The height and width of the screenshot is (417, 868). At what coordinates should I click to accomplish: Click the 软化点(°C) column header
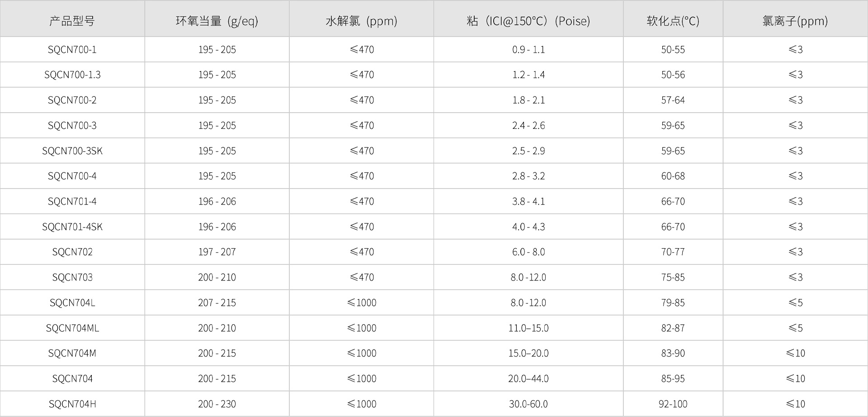tap(673, 21)
